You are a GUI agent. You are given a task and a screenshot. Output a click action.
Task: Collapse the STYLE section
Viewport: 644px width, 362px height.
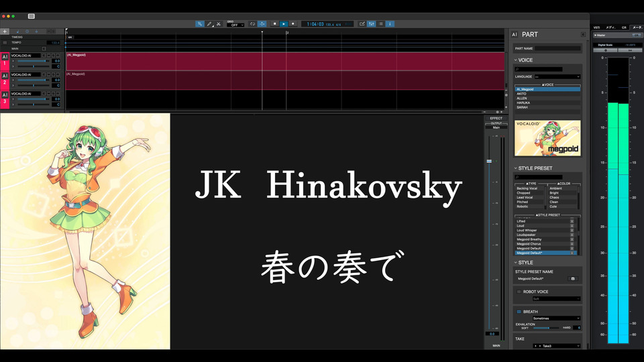click(x=516, y=263)
